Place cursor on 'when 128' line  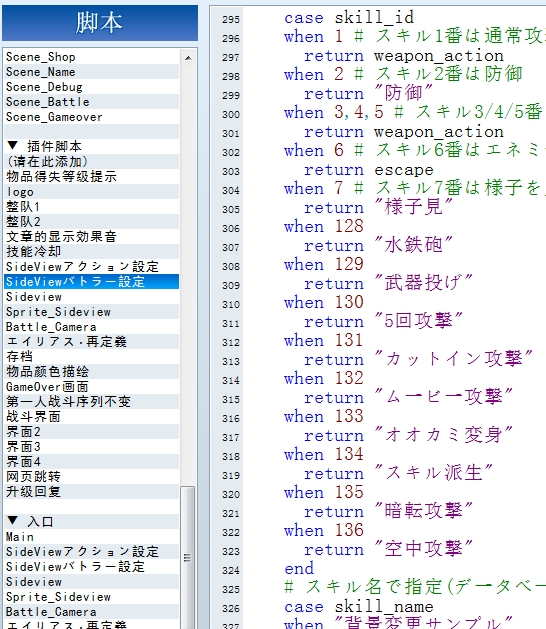(323, 227)
